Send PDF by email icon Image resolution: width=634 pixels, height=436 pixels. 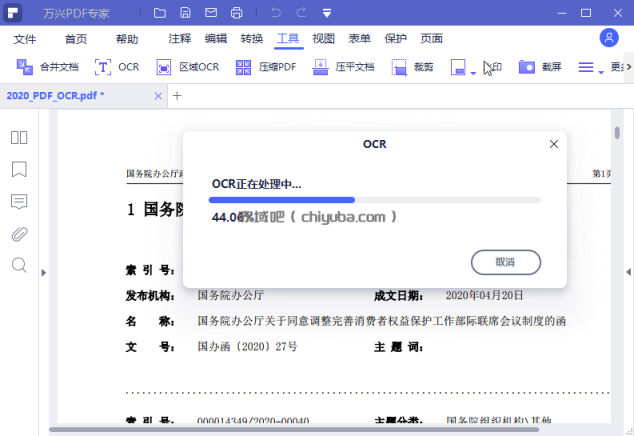point(211,13)
